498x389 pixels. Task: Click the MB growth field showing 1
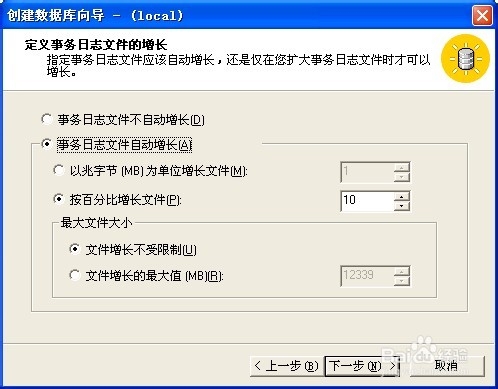367,172
